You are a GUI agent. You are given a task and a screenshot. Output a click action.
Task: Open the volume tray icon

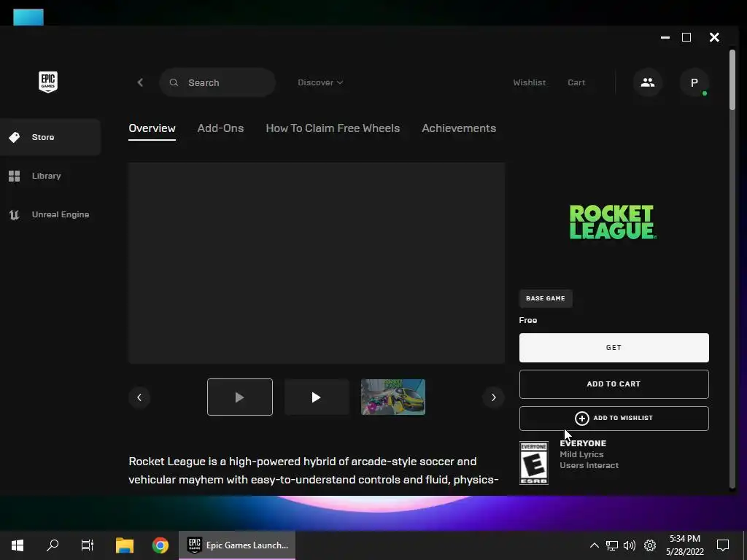pyautogui.click(x=630, y=545)
